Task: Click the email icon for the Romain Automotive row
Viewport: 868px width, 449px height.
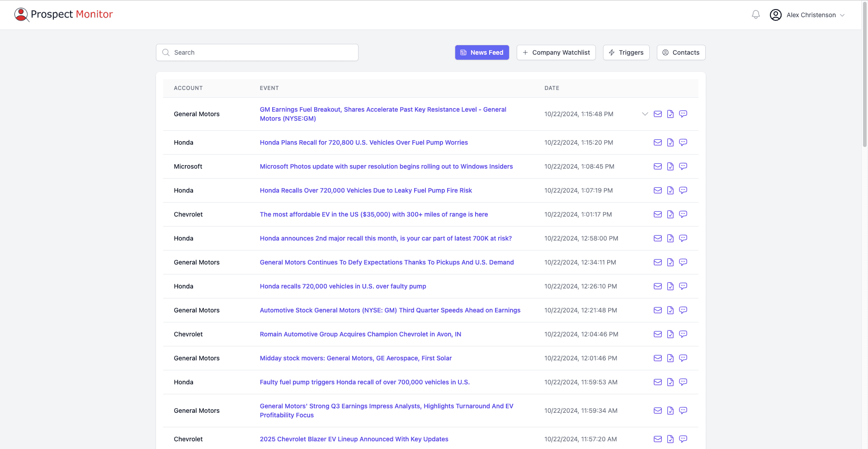Action: [657, 334]
